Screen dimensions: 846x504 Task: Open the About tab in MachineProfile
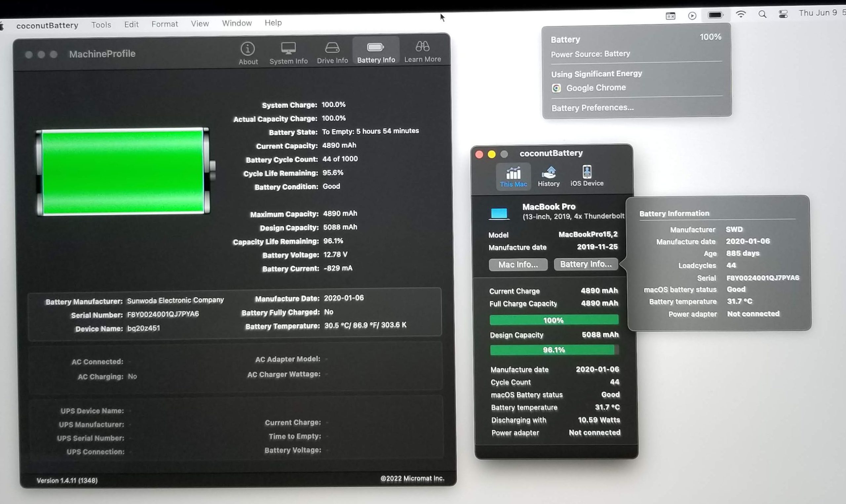click(x=248, y=53)
